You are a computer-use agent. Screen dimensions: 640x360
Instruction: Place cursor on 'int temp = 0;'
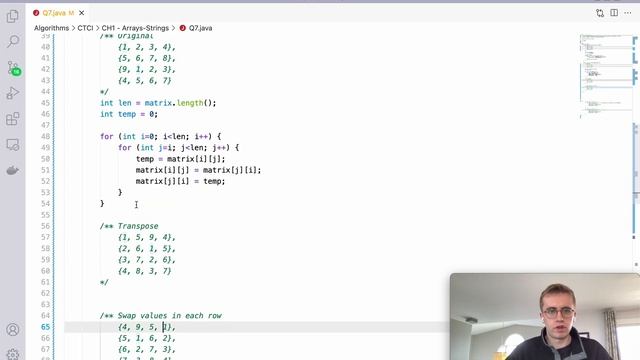click(129, 114)
